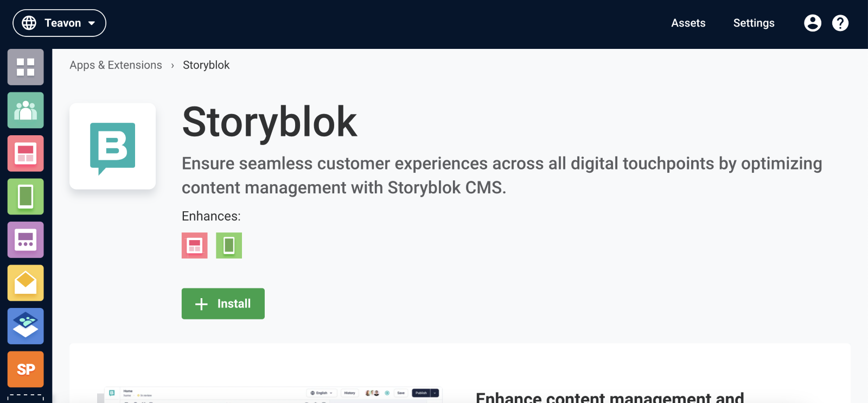
Task: Open the Settings menu
Action: tap(754, 23)
